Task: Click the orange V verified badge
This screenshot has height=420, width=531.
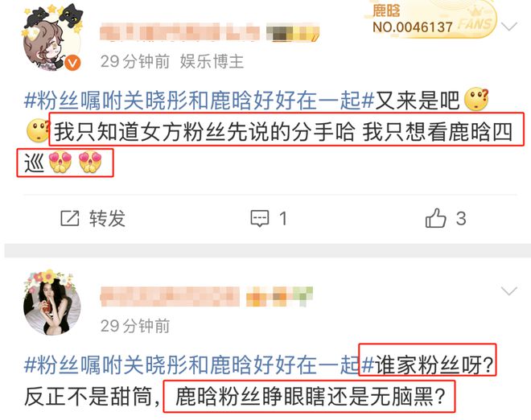Action: 72,63
